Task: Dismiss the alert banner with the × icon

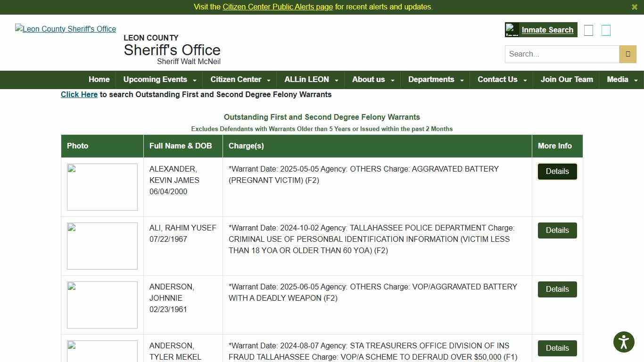Action: click(x=635, y=7)
